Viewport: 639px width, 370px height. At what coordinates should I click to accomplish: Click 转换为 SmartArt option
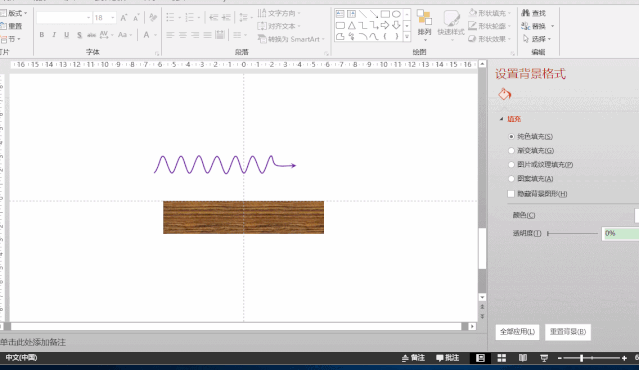point(291,39)
